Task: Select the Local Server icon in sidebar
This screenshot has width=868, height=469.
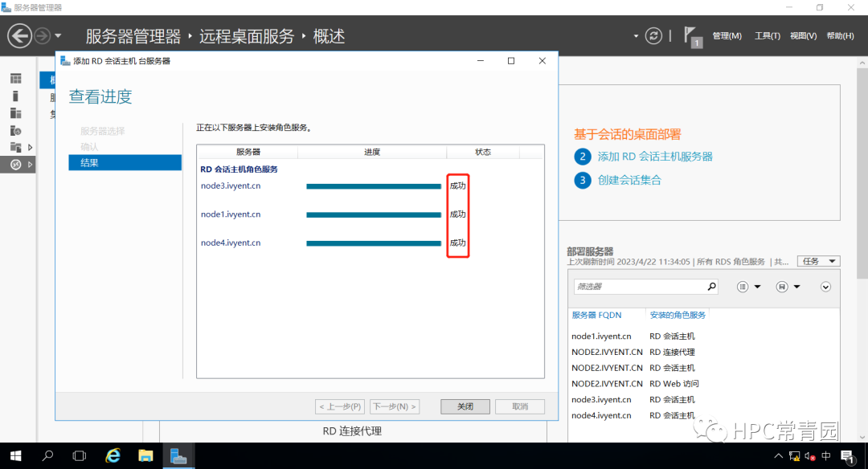Action: tap(15, 96)
